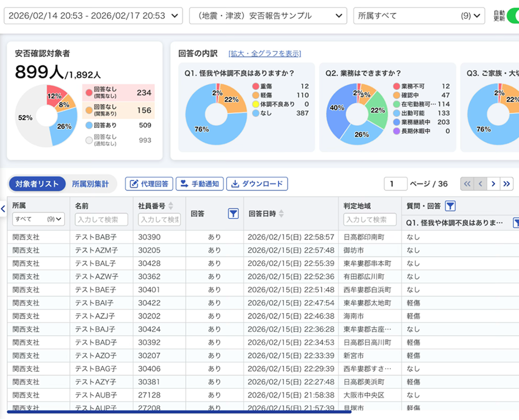Click employee number 27128
Image resolution: width=519 pixels, height=420 pixels.
(149, 395)
